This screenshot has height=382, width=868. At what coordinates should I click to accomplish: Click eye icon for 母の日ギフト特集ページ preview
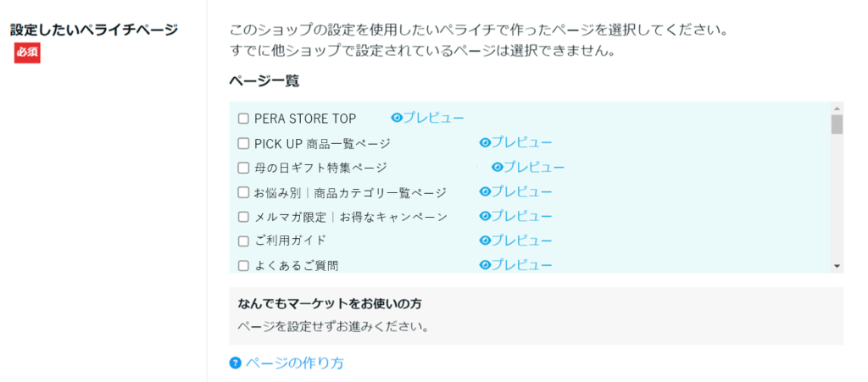point(498,167)
